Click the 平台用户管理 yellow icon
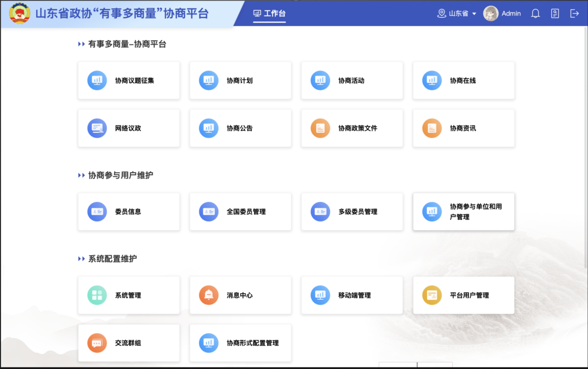 coord(432,295)
